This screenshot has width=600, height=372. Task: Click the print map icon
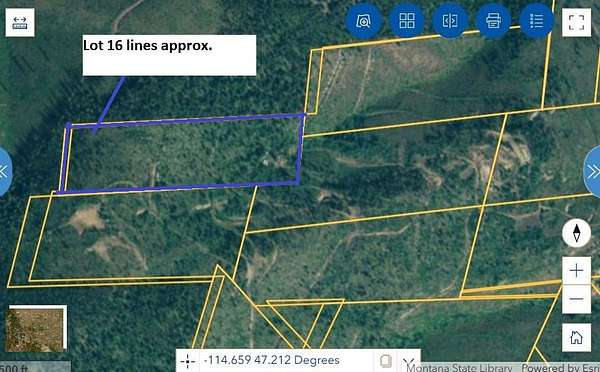[x=493, y=21]
